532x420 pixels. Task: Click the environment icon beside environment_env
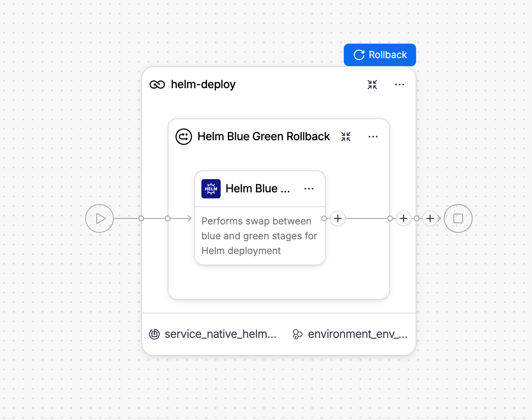tap(297, 334)
